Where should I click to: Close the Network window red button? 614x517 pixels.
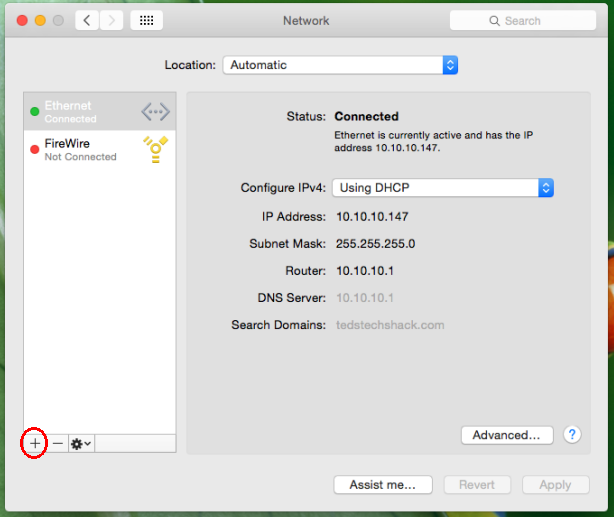click(22, 20)
